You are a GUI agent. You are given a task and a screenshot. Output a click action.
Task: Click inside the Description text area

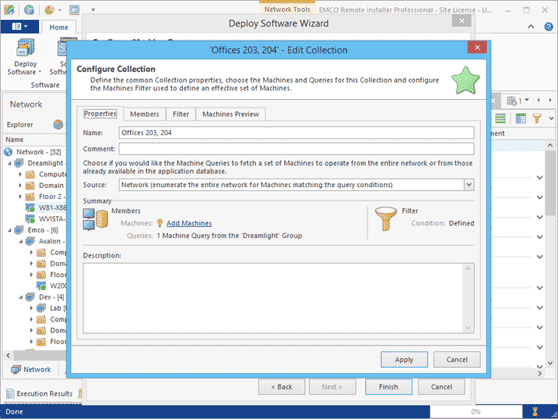273,298
